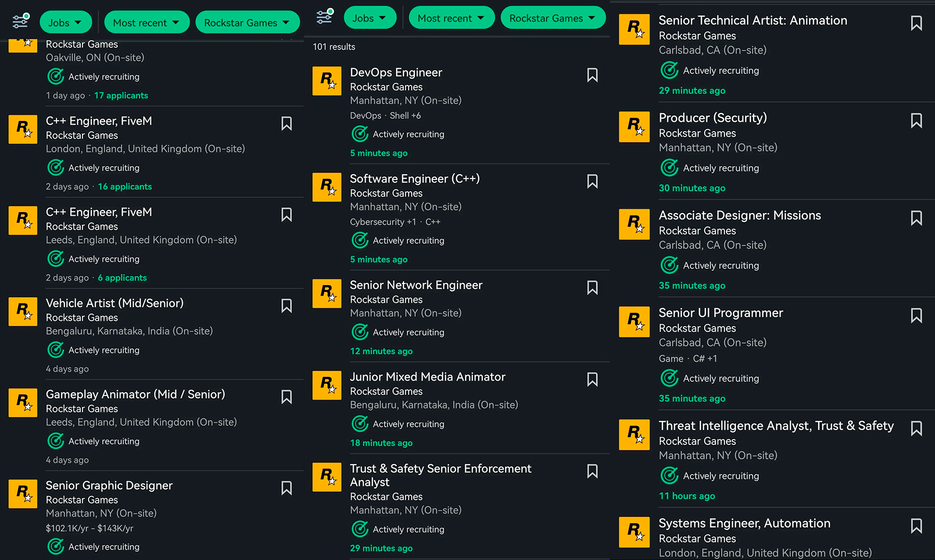Click the '11 hours ago' timestamp
The image size is (935, 560).
[x=687, y=496]
